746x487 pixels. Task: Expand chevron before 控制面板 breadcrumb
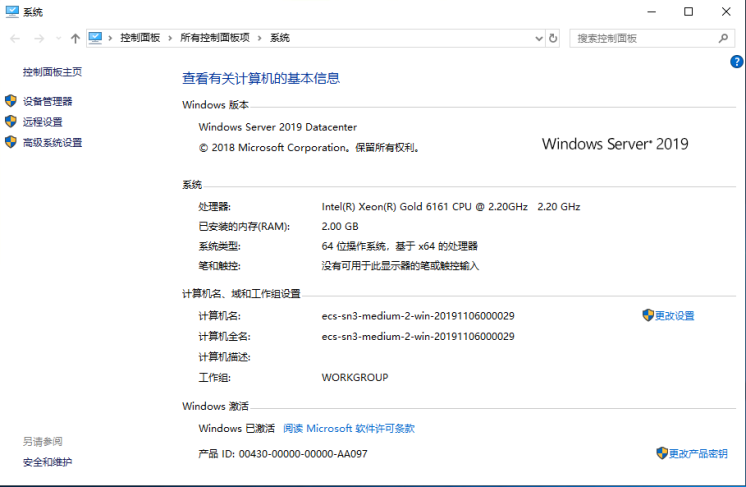coord(110,38)
